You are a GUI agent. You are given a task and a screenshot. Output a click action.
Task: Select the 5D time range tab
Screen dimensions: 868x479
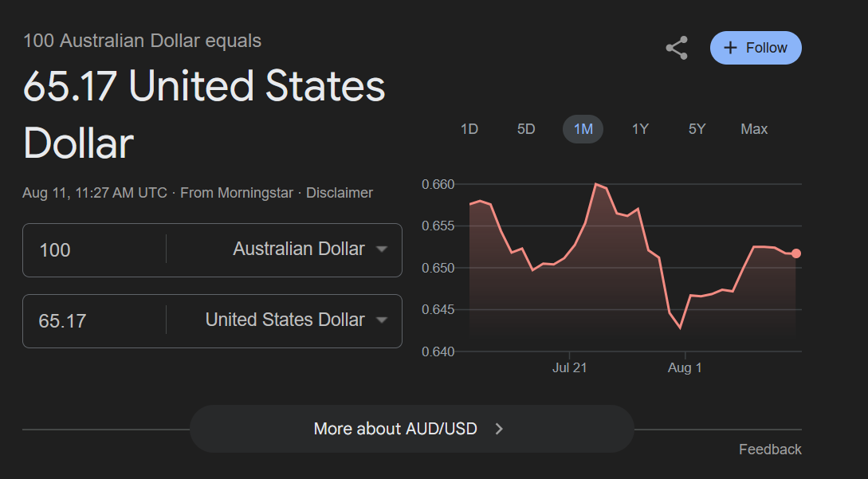click(526, 129)
